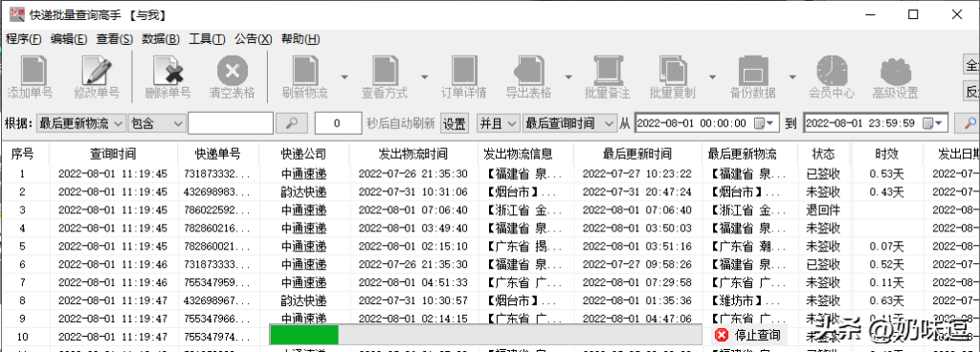Image resolution: width=980 pixels, height=352 pixels.
Task: Sort by the 时效 column header
Action: coord(886,154)
